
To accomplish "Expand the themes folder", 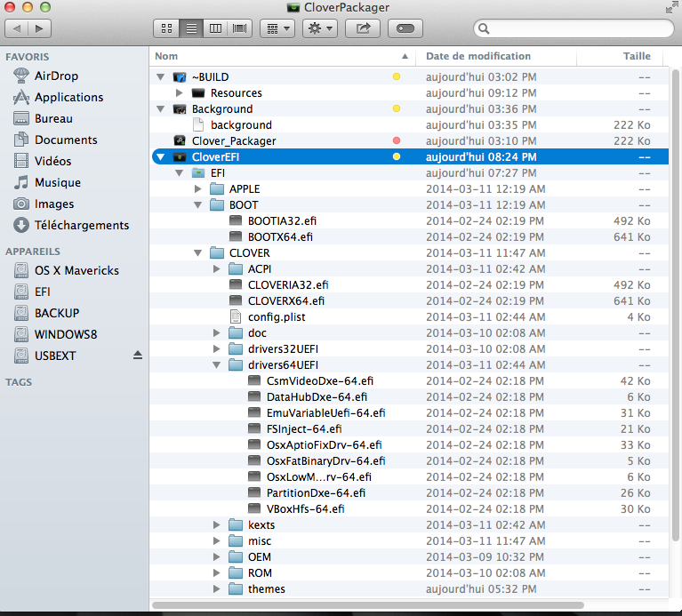I will coord(217,589).
